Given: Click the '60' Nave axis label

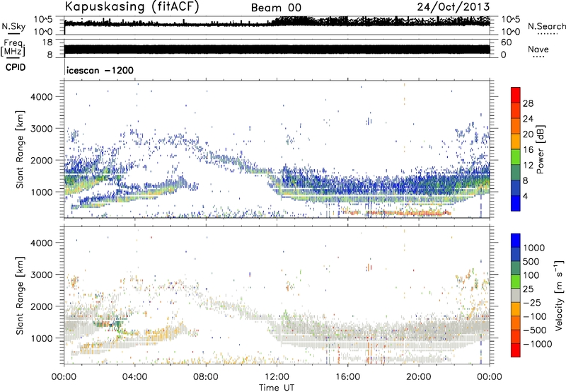Looking at the screenshot, I should tap(506, 42).
